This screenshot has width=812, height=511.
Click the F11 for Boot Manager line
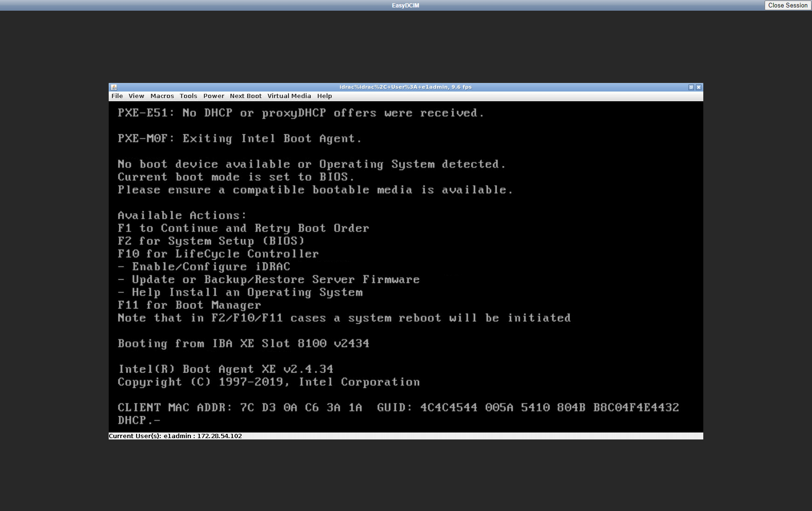click(189, 305)
